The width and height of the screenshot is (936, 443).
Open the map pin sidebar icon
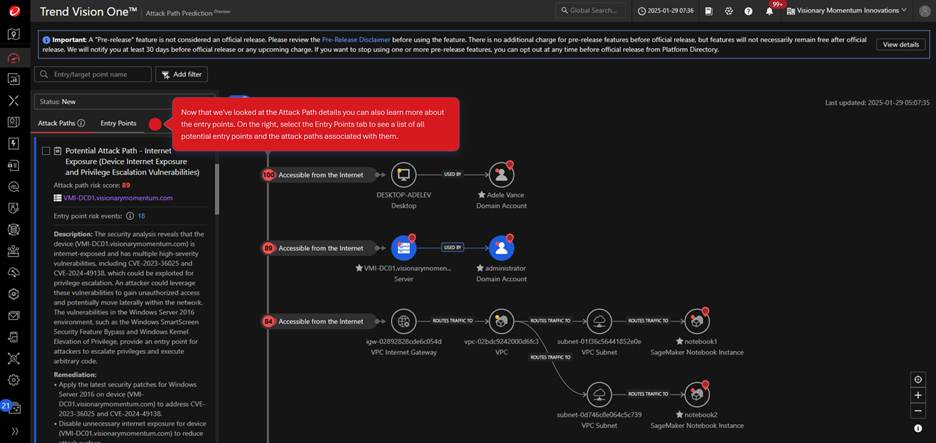click(x=14, y=34)
